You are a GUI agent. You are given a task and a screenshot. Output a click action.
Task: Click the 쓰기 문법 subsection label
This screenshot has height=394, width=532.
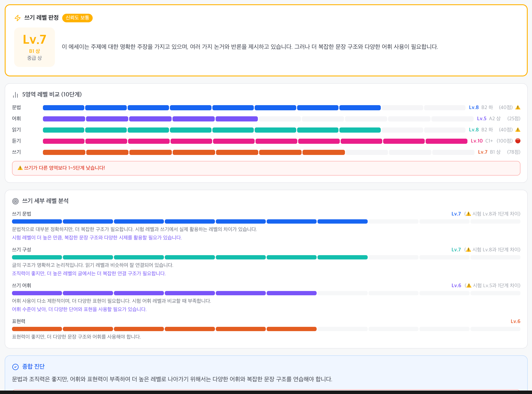(21, 214)
